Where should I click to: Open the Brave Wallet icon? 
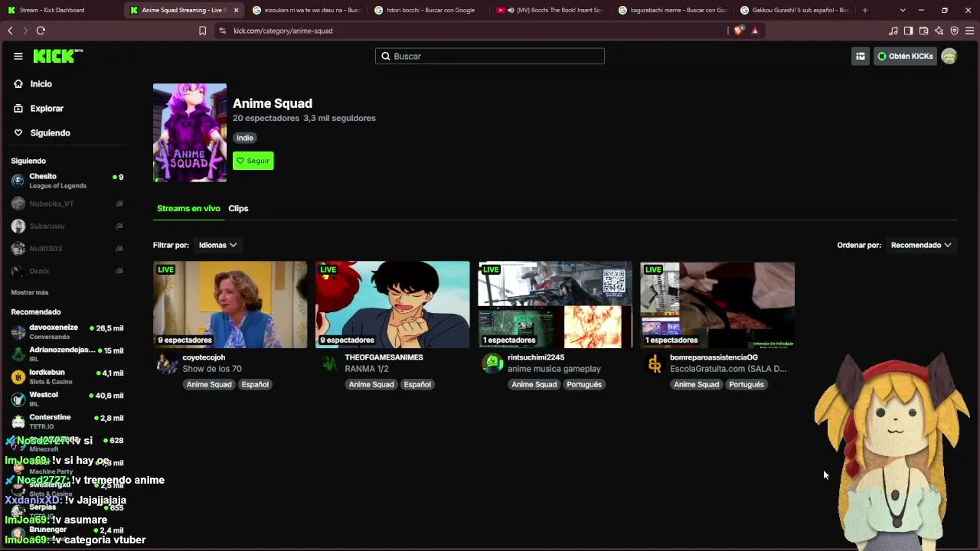[x=924, y=31]
